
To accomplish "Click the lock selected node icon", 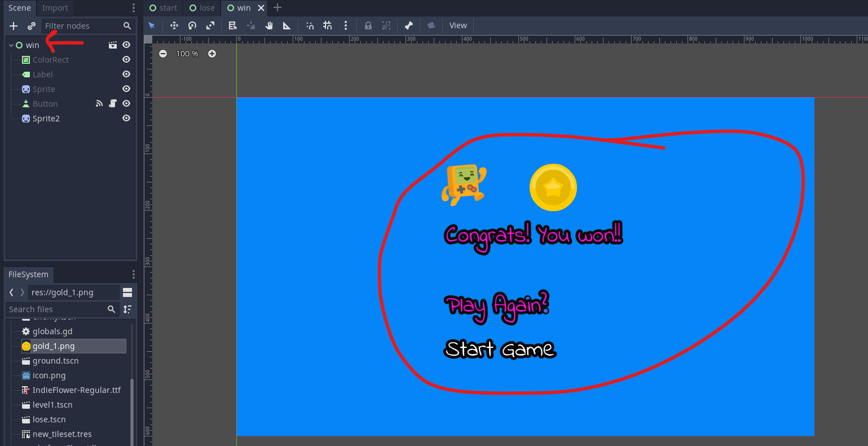I will coord(368,25).
